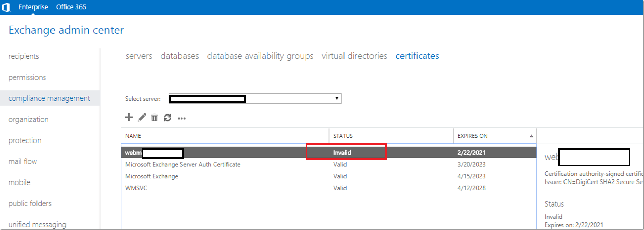Viewport: 644px width, 230px height.
Task: Open unified messaging in sidebar
Action: 37,225
